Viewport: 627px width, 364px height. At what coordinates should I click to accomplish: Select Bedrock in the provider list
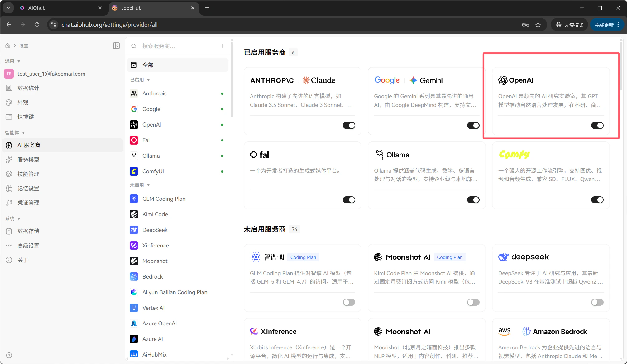point(178,277)
